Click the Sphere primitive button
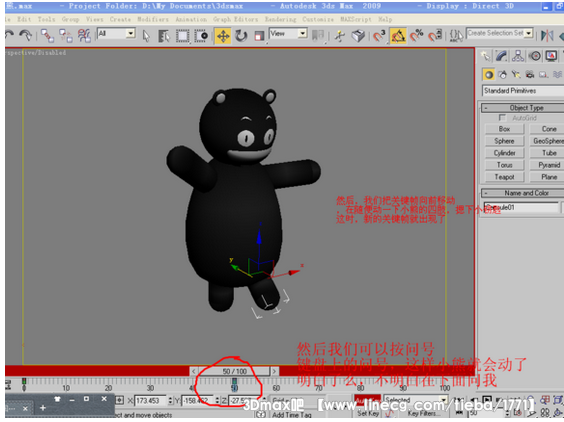Image resolution: width=564 pixels, height=422 pixels. tap(504, 141)
